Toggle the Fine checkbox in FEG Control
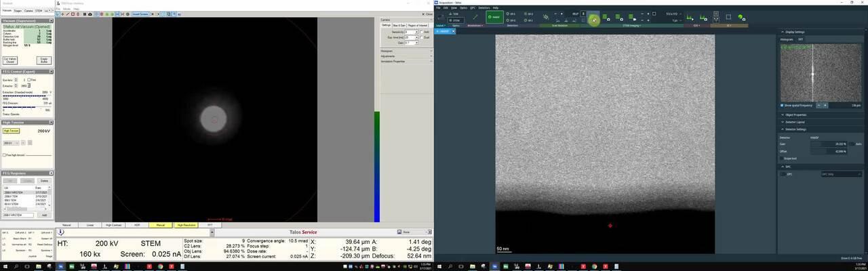868x271 pixels. (29, 80)
